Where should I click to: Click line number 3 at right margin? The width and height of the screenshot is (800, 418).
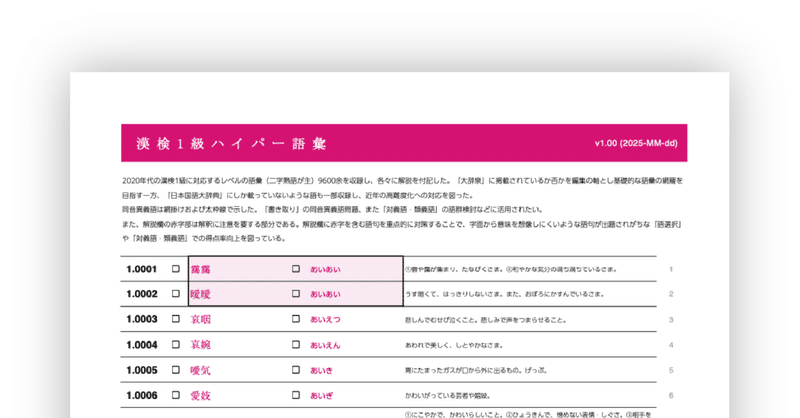coord(671,320)
